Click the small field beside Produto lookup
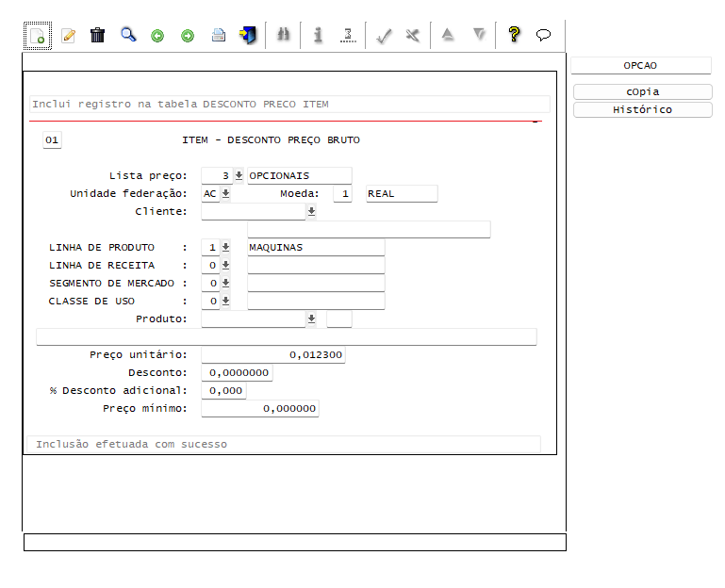 (x=339, y=318)
